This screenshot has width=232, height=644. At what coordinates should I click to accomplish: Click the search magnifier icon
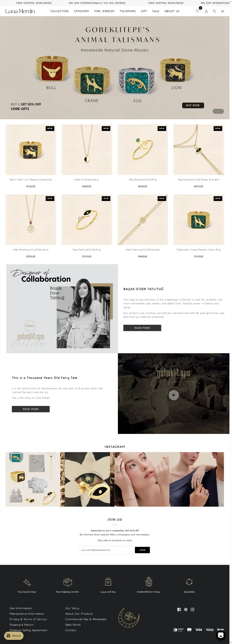click(214, 11)
